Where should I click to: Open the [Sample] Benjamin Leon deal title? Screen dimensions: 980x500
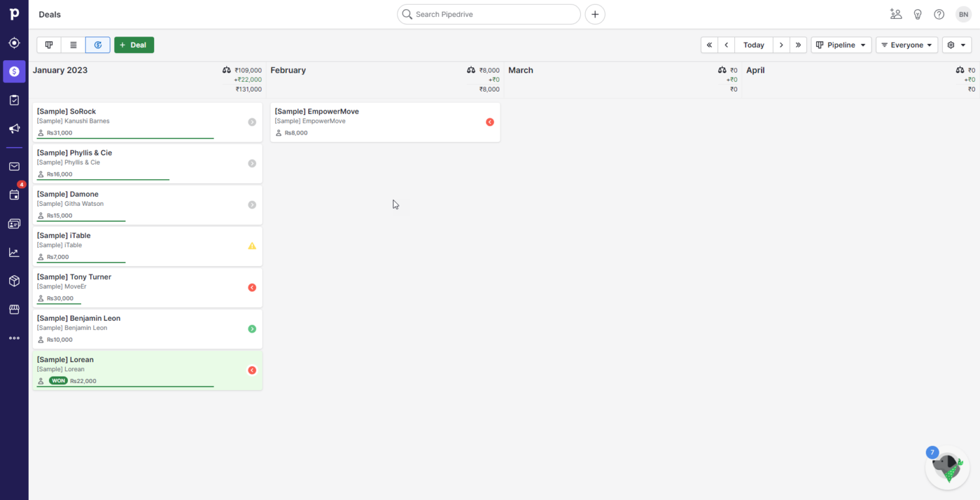pos(78,318)
